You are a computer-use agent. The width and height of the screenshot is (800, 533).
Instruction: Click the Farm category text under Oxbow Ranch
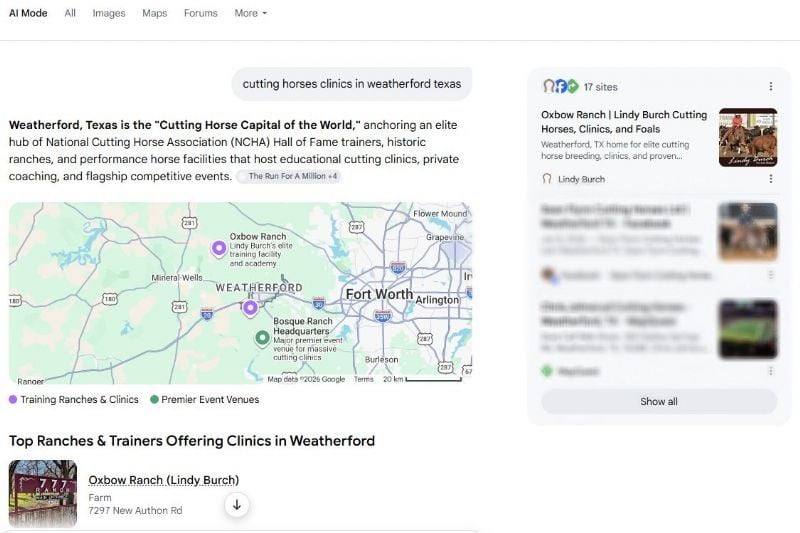point(99,497)
